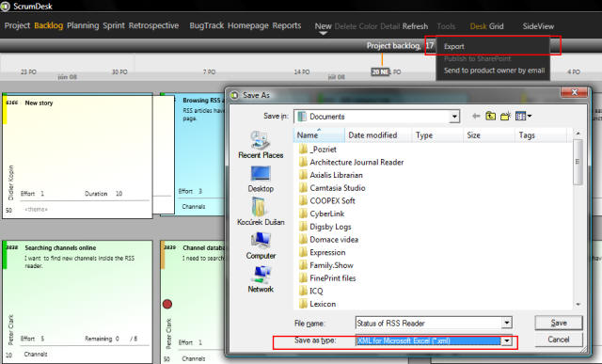Open Reports section

286,25
